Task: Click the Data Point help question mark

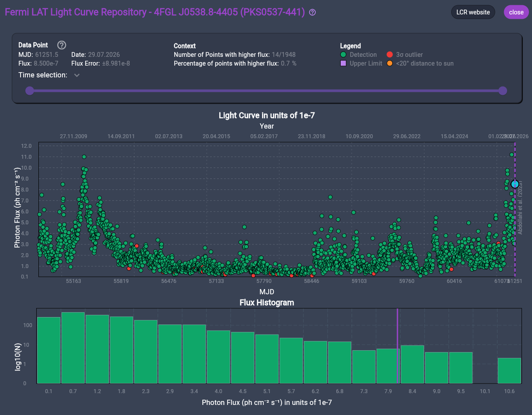Action: (x=62, y=45)
